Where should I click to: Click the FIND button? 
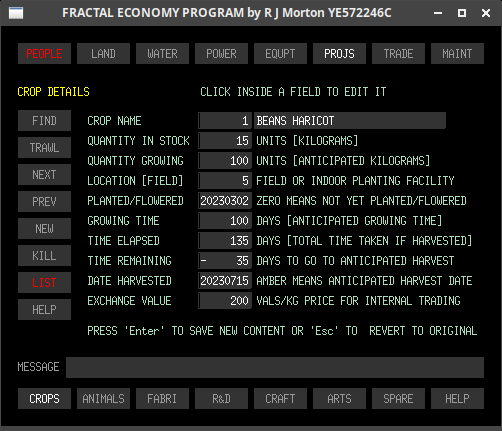point(44,121)
